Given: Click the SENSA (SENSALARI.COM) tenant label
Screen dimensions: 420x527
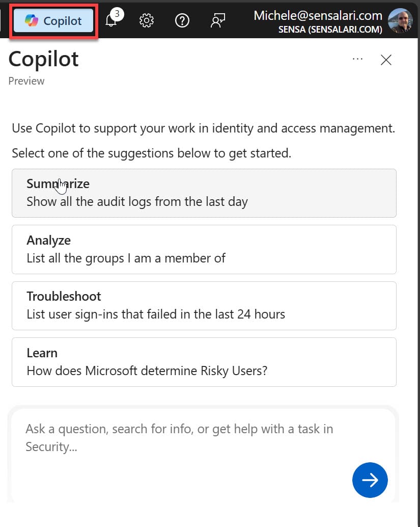Looking at the screenshot, I should (x=330, y=30).
